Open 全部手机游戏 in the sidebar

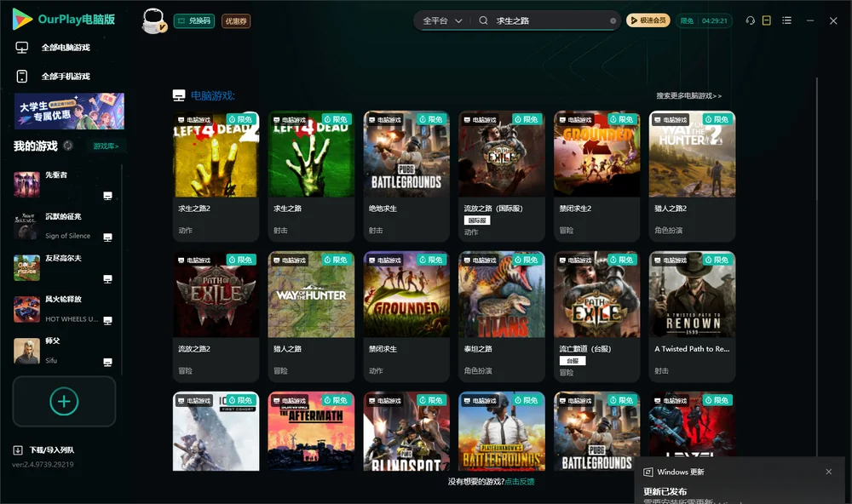[53, 77]
